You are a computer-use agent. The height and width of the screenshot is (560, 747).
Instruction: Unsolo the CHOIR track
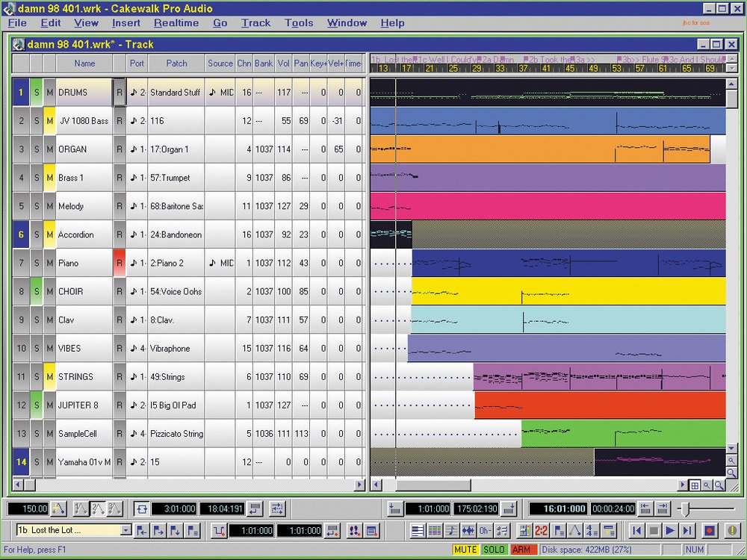36,291
